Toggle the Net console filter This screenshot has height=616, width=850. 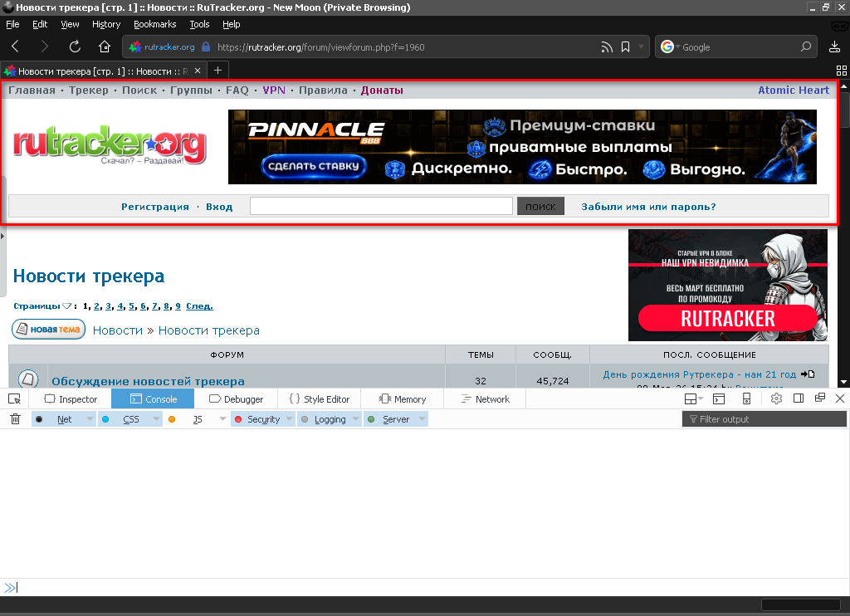tap(58, 419)
